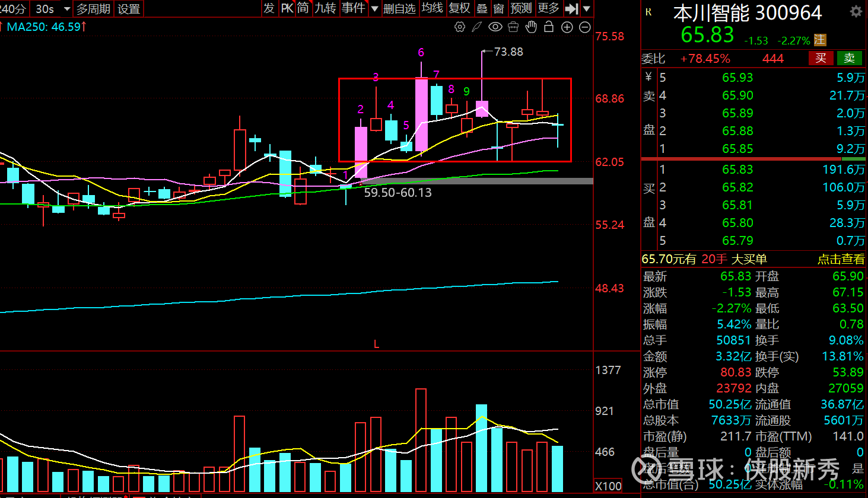Select the drawing pen tool icon
The height and width of the screenshot is (498, 868).
[477, 27]
